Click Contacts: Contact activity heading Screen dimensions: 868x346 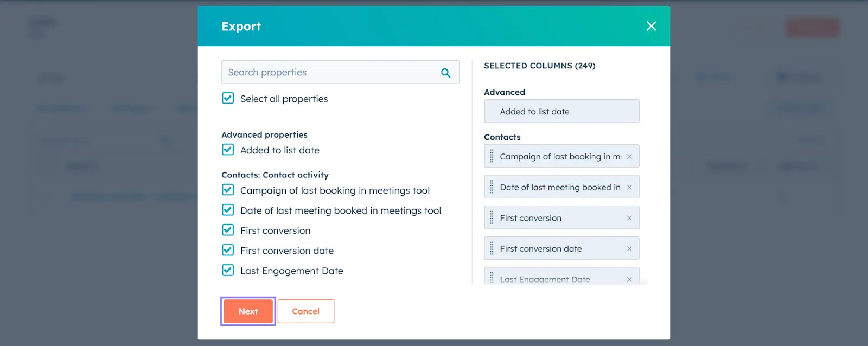275,175
